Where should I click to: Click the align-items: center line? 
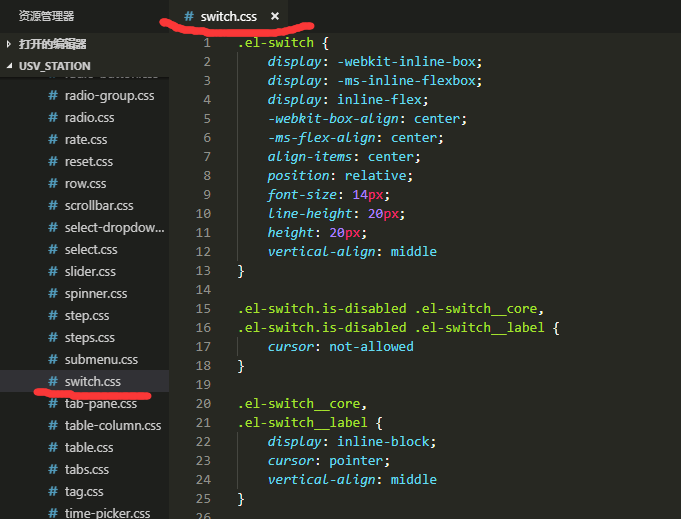pyautogui.click(x=344, y=157)
